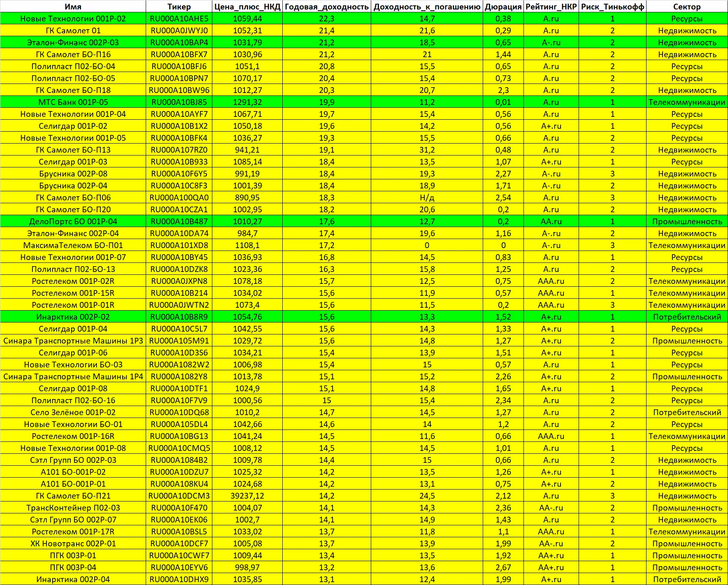Click the cell "Полипласт П02-БО-05"
This screenshot has height=585, width=728.
click(x=73, y=78)
